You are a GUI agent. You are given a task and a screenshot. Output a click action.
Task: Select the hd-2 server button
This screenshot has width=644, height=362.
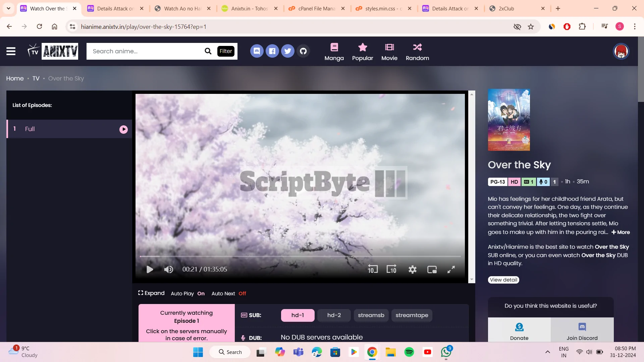(334, 315)
